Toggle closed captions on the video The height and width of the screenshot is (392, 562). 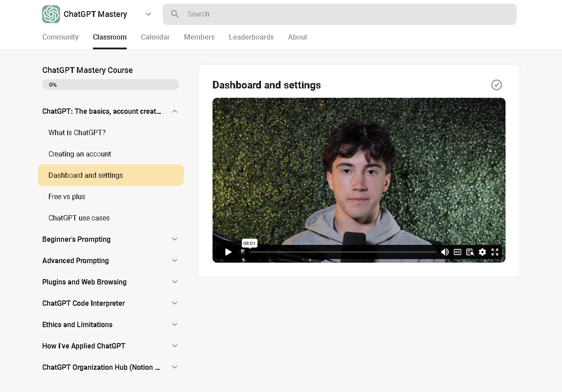coord(458,252)
